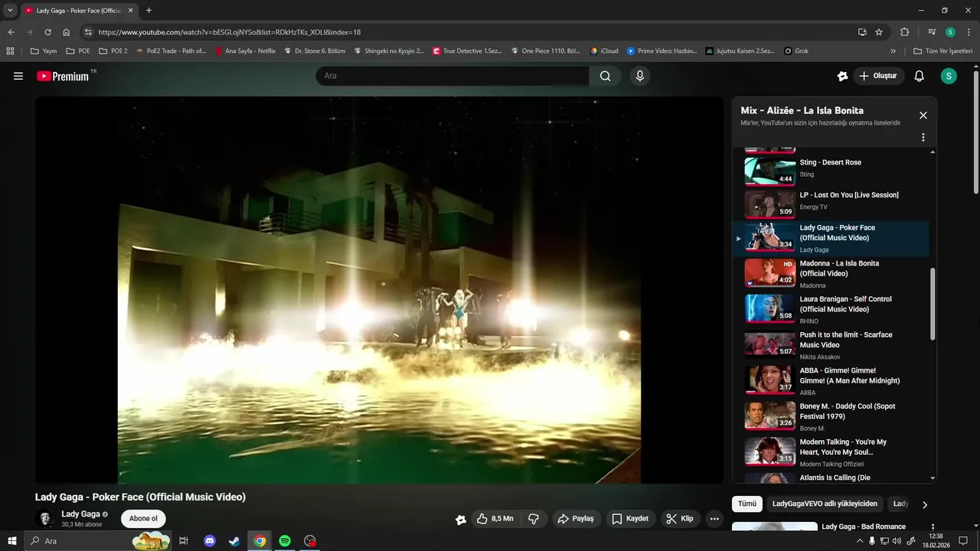
Task: Click the sparkle Ask icon beside Oluştur
Action: (843, 76)
